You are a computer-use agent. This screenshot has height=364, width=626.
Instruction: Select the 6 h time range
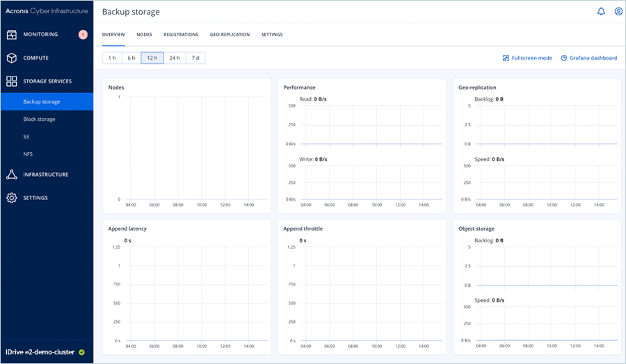click(131, 58)
